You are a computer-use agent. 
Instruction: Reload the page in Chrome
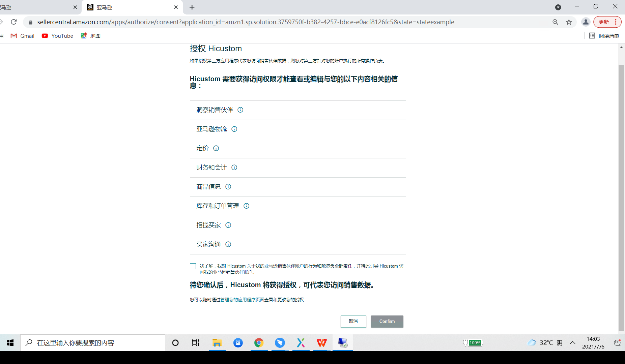tap(14, 22)
